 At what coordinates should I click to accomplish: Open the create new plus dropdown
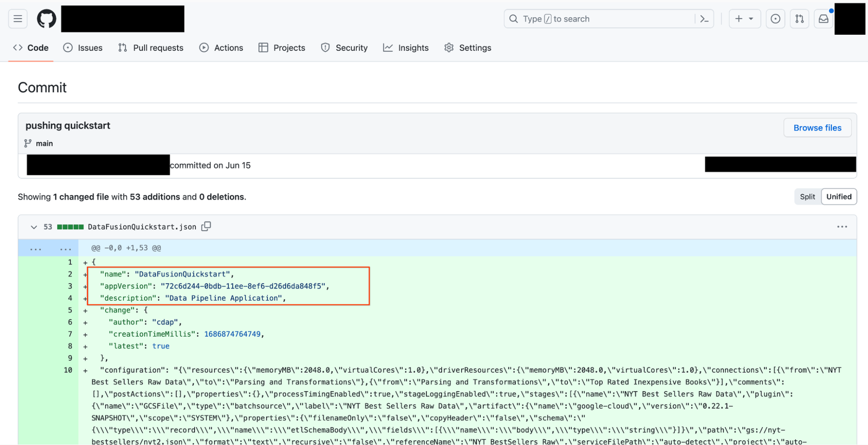pyautogui.click(x=745, y=19)
